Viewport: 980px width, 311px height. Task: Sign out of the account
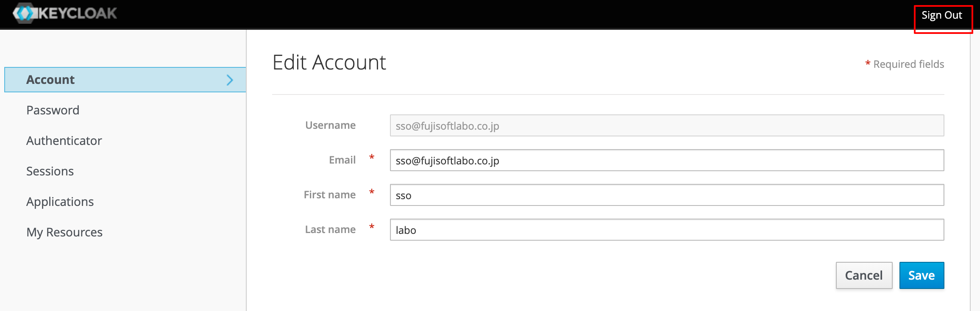click(x=941, y=16)
